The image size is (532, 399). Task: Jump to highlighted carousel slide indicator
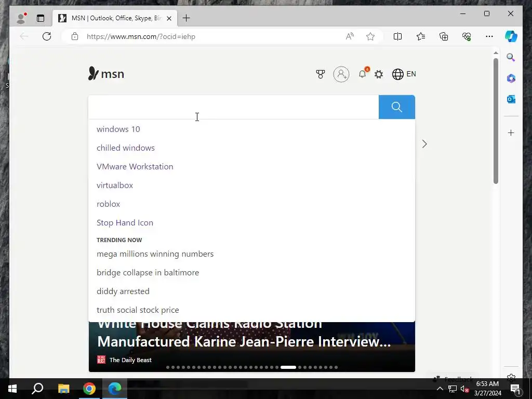click(288, 367)
